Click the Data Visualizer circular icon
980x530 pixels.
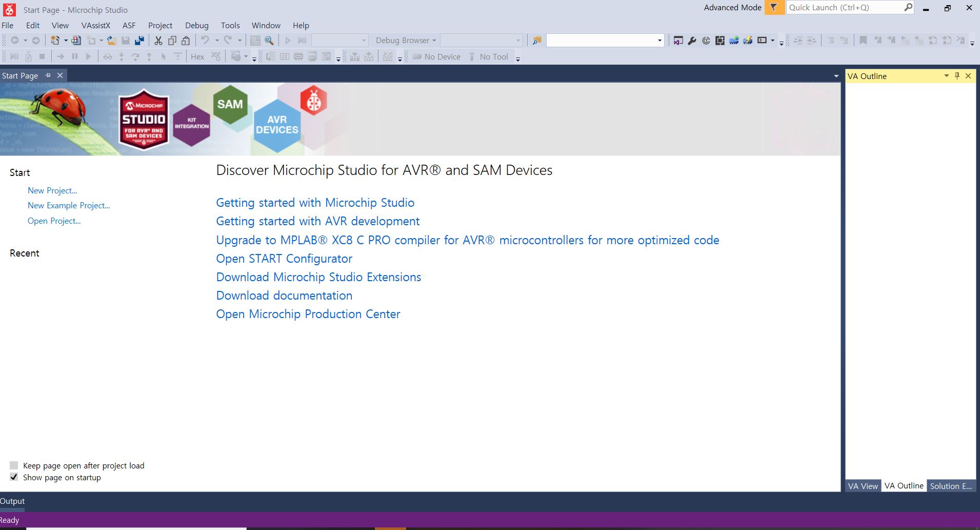(x=706, y=41)
